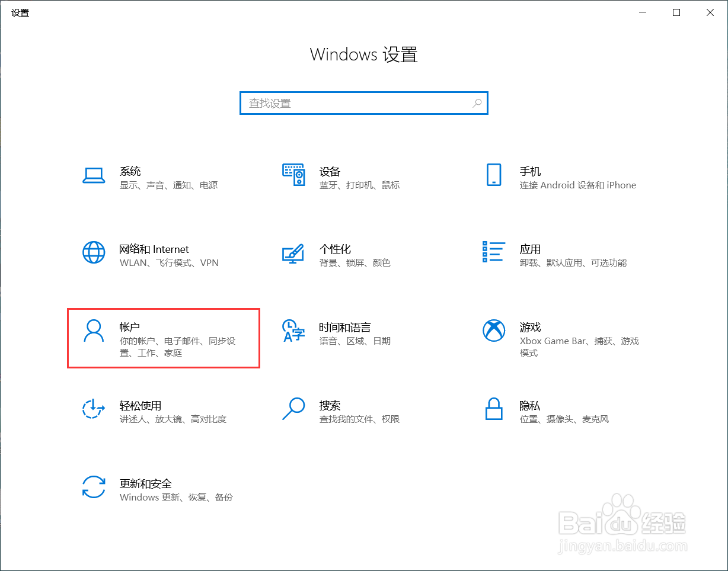This screenshot has width=728, height=571.
Task: Open the 设备 keyboard and speaker icon
Action: 293,175
